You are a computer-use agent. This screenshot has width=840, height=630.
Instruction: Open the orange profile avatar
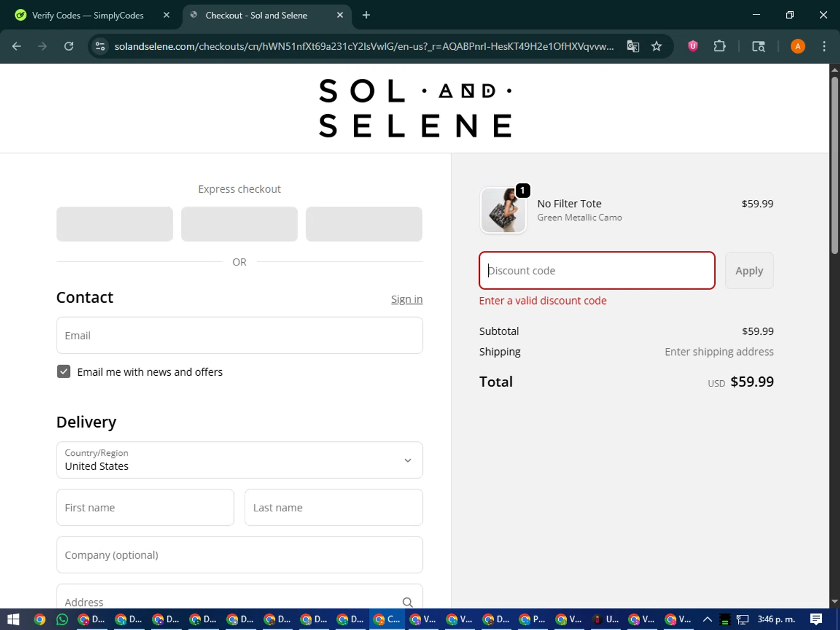click(x=797, y=46)
